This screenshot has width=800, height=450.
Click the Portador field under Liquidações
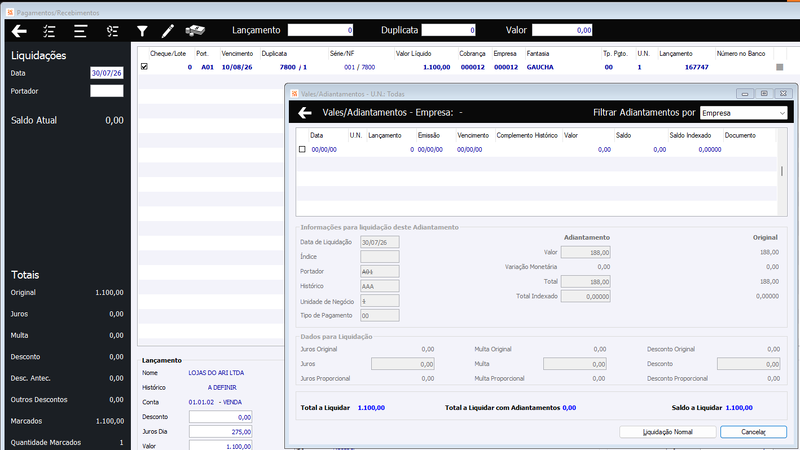[x=107, y=91]
